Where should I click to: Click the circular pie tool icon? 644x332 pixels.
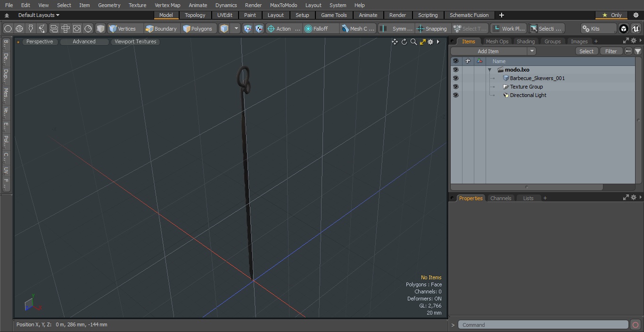pos(88,29)
